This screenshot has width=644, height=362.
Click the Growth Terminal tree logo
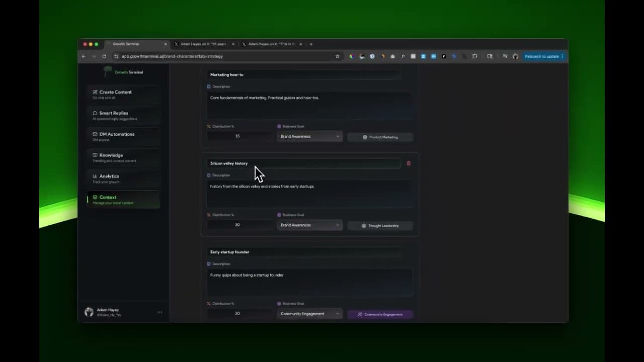pos(107,71)
